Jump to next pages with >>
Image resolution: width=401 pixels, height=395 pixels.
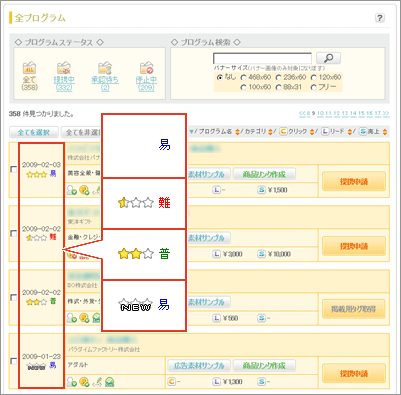pos(386,114)
